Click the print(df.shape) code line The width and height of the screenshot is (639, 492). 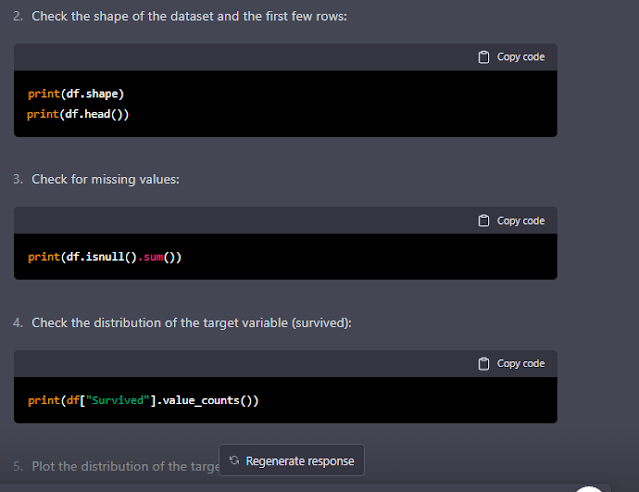point(75,94)
